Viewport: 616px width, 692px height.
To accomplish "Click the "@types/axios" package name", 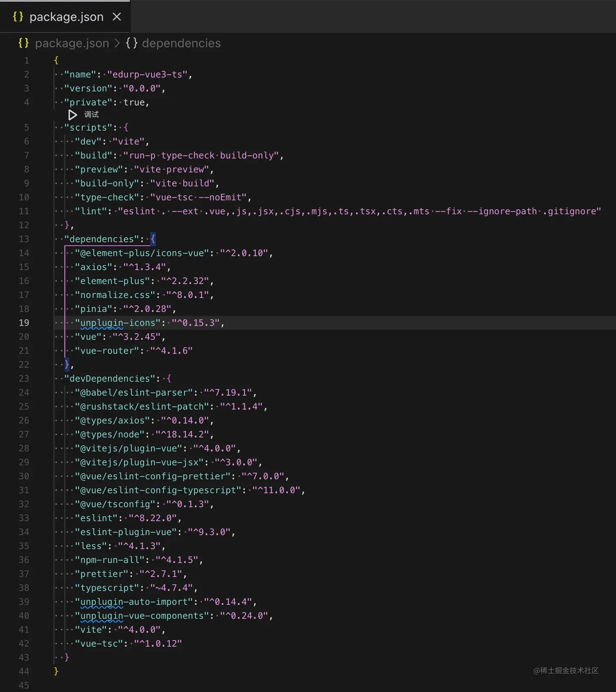I will point(112,420).
